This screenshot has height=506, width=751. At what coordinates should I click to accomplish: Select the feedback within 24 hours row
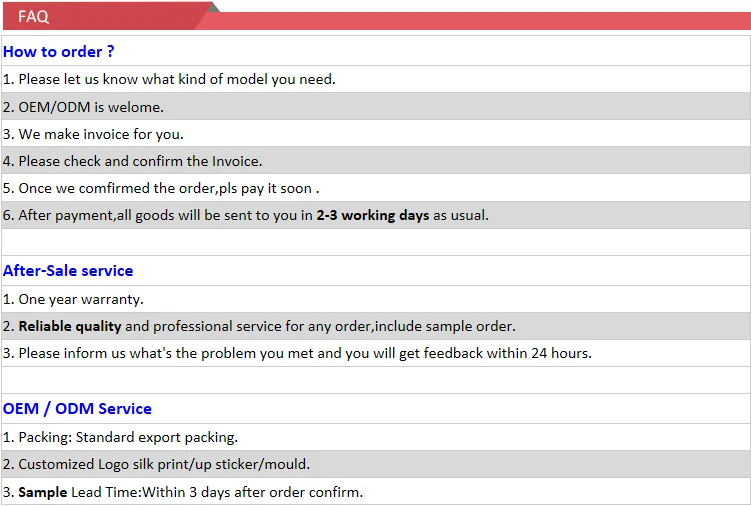[297, 353]
